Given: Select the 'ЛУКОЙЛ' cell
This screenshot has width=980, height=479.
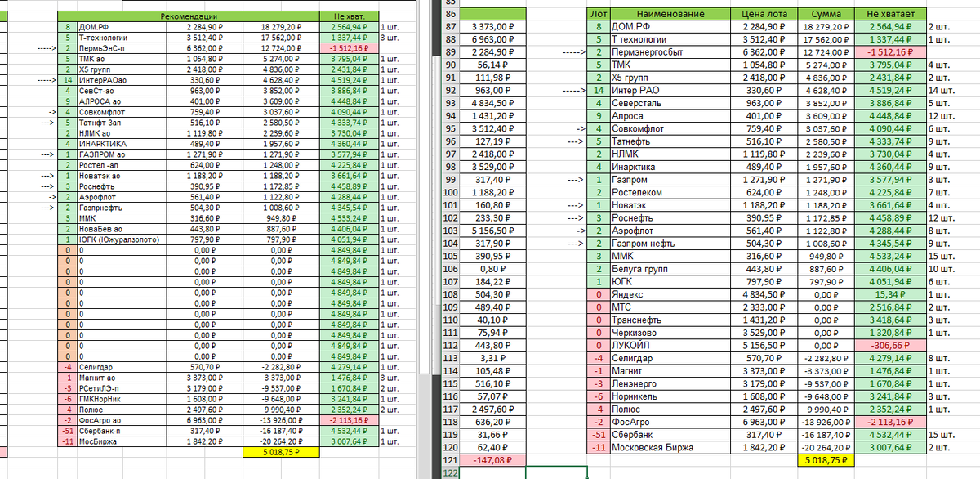Looking at the screenshot, I should (x=671, y=345).
